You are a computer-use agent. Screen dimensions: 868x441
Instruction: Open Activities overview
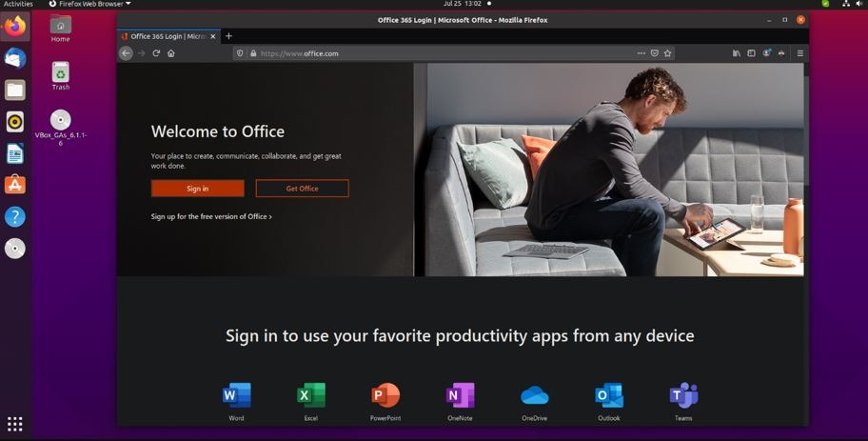point(18,4)
